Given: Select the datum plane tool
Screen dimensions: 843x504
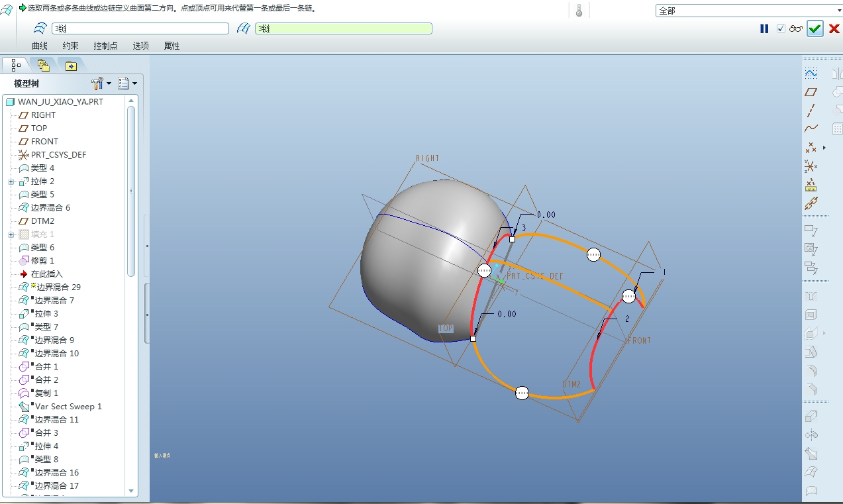Looking at the screenshot, I should (811, 92).
